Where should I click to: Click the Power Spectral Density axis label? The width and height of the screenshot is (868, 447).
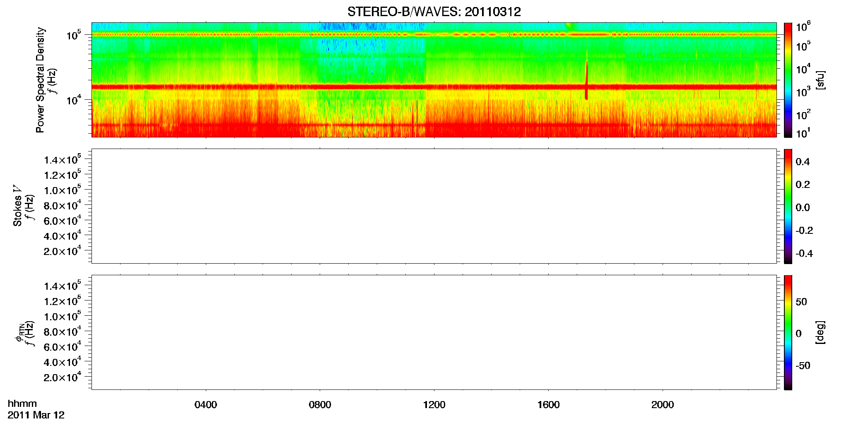[40, 80]
